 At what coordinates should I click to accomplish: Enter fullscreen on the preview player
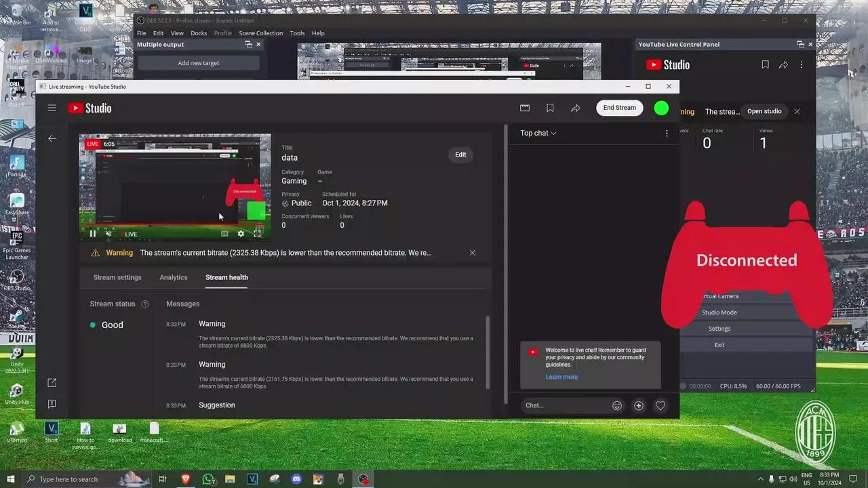(x=257, y=234)
